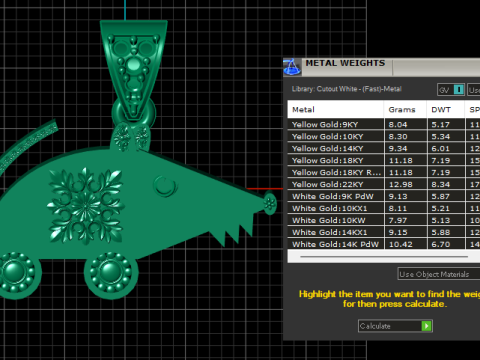The height and width of the screenshot is (360, 480).
Task: Select the square floral ornament on mouse body
Action: (x=86, y=206)
